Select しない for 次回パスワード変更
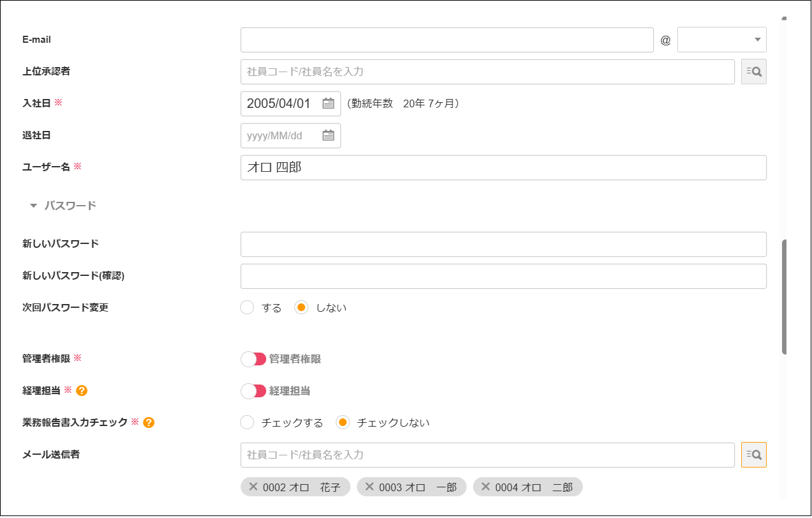Image resolution: width=812 pixels, height=518 pixels. tap(301, 308)
